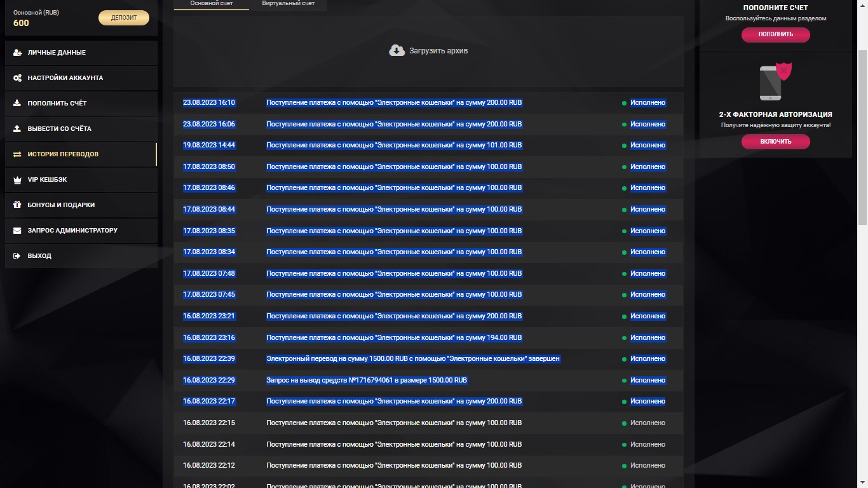Click the date 17.08.2023 07:45
The width and height of the screenshot is (868, 488).
click(209, 295)
